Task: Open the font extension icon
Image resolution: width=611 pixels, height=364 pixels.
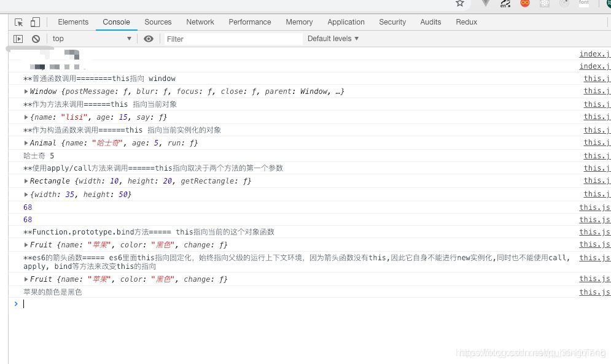Action: pyautogui.click(x=584, y=3)
